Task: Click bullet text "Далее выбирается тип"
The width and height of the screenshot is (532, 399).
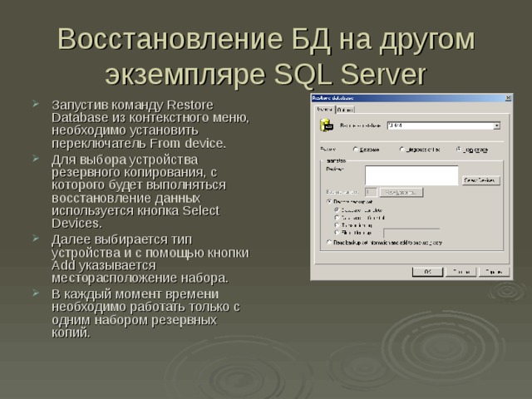Action: pos(121,239)
